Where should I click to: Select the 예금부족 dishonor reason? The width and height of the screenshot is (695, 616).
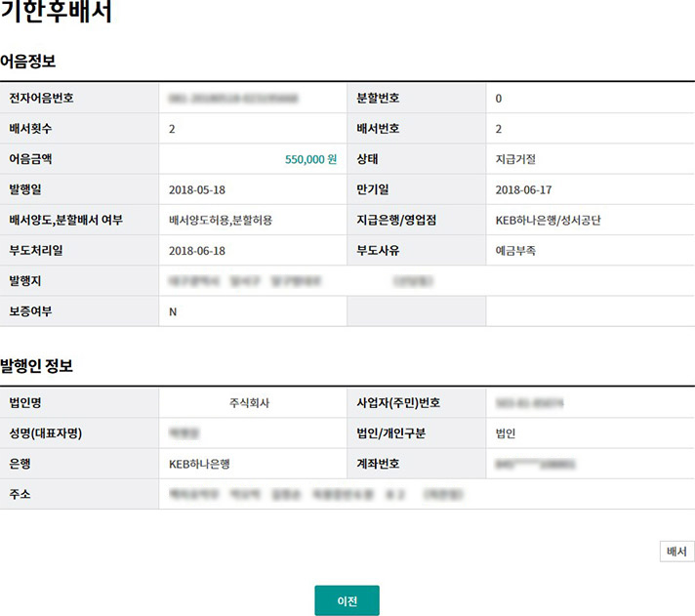(x=515, y=250)
